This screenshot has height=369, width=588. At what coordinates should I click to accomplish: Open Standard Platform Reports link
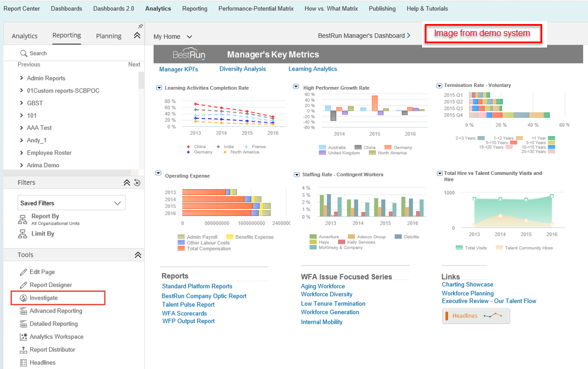point(197,286)
